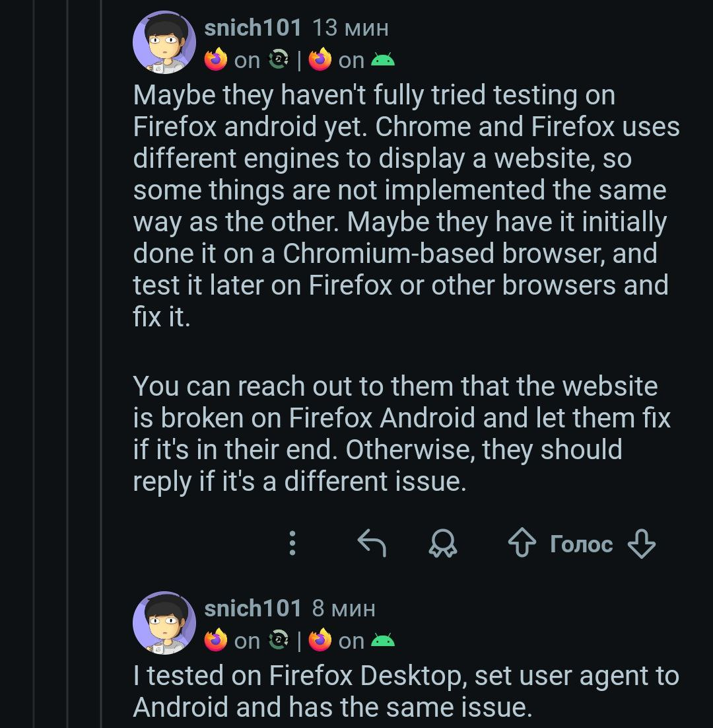
Task: Open snich101's avatar on the 8 мин comment
Action: [164, 623]
